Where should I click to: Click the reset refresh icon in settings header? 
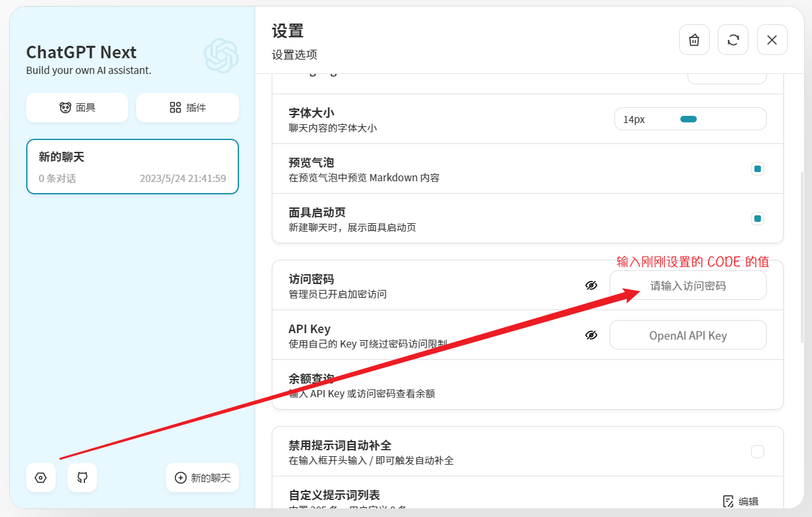pyautogui.click(x=733, y=40)
